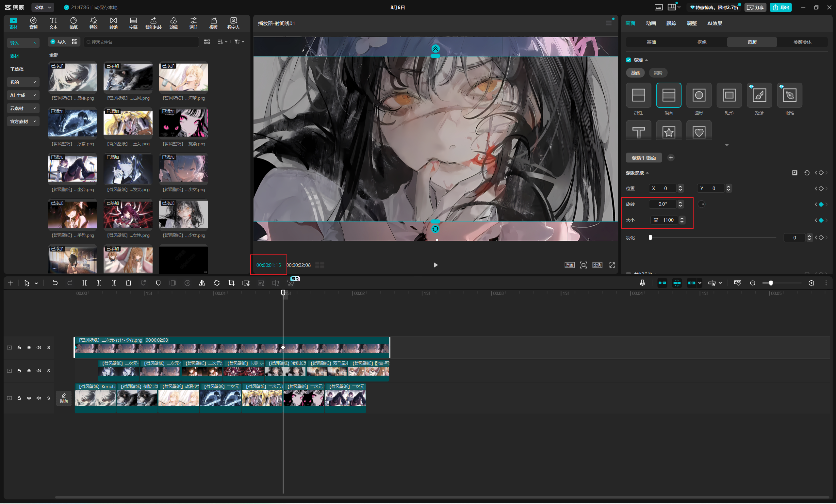
Task: Click the crop icon in timeline toolbar
Action: (231, 283)
